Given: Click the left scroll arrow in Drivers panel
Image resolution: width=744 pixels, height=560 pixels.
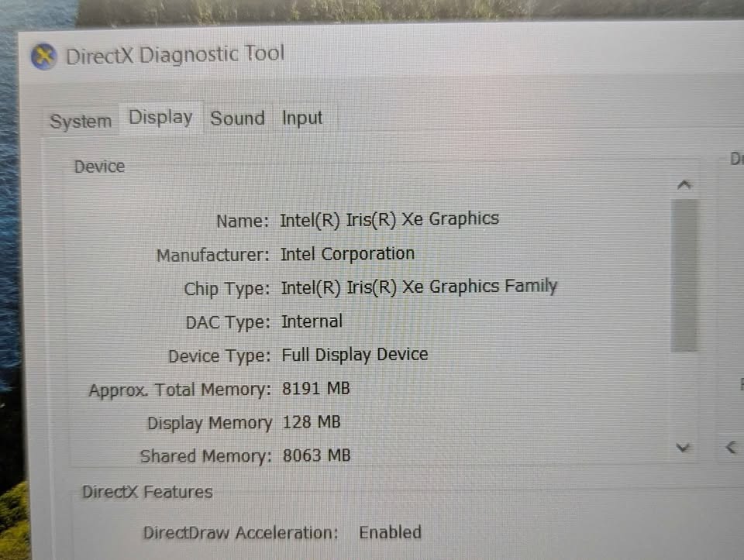Looking at the screenshot, I should click(731, 447).
